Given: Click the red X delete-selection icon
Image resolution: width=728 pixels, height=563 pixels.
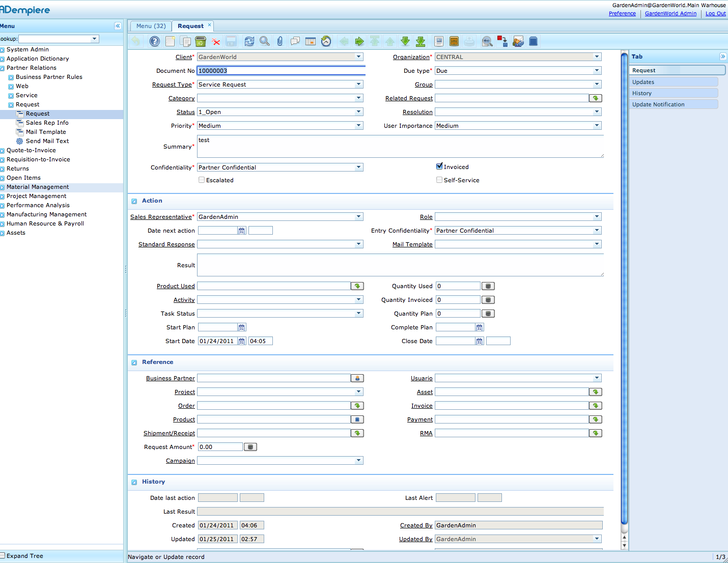Looking at the screenshot, I should point(216,41).
